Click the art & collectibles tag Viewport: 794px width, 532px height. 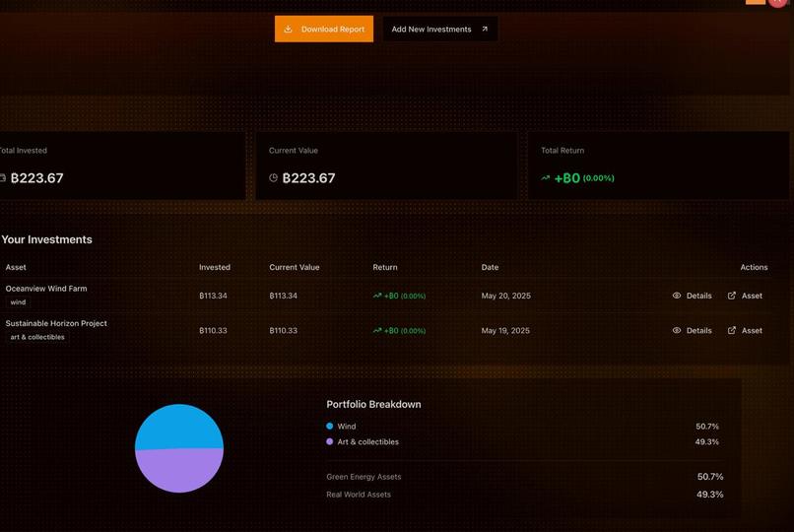[37, 337]
